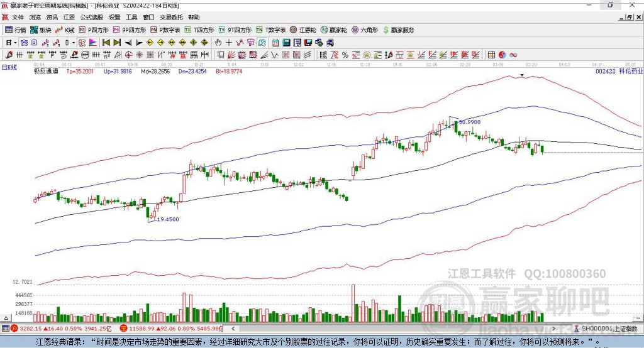Open the calendar date icon
Viewport: 644px width, 348px height.
275,43
